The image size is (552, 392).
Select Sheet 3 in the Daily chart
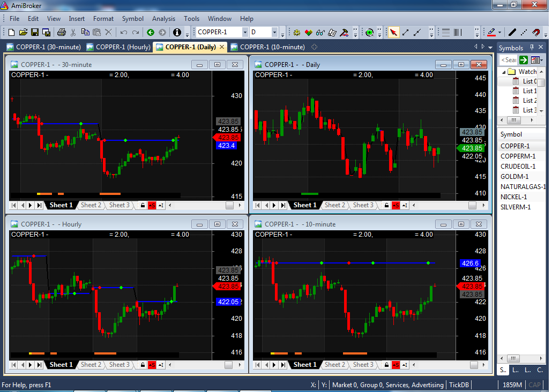point(363,205)
